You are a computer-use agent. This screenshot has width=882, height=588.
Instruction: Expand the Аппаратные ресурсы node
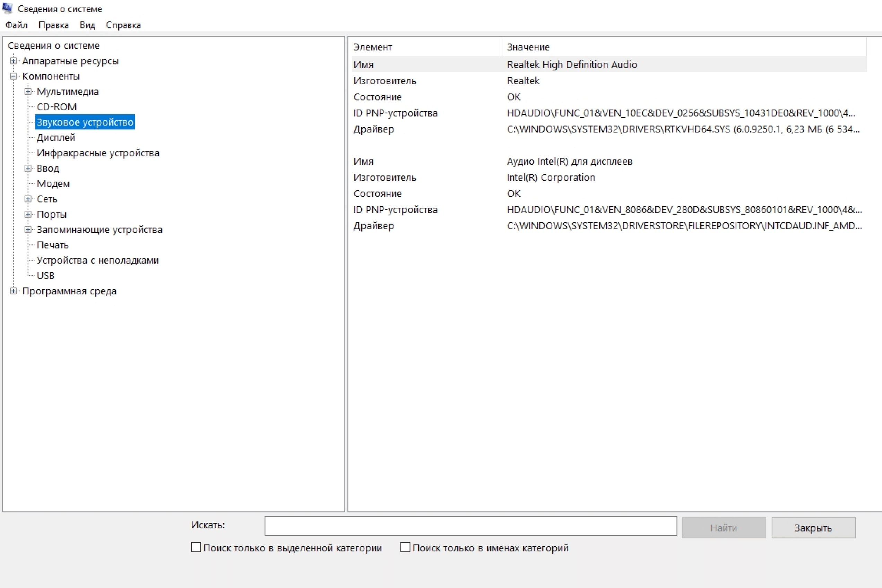(14, 61)
